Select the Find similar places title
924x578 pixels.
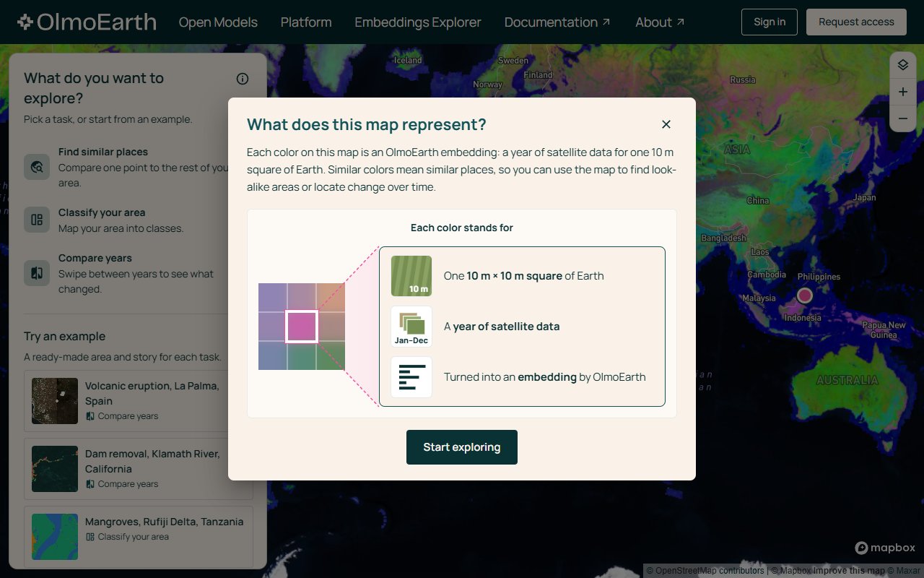(103, 152)
